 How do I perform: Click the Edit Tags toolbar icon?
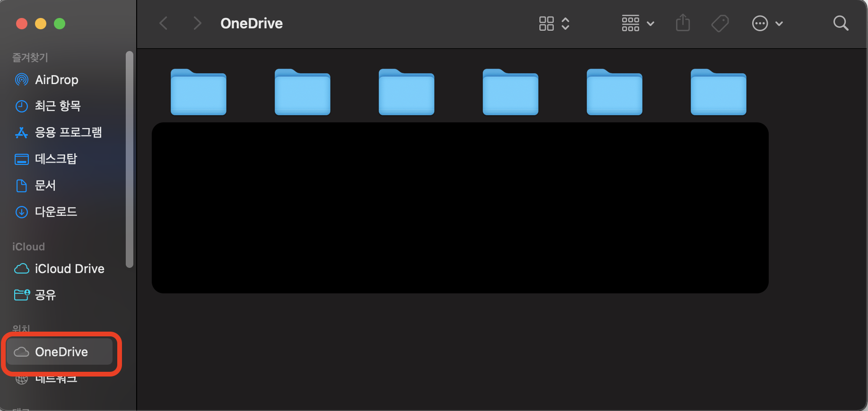(720, 23)
